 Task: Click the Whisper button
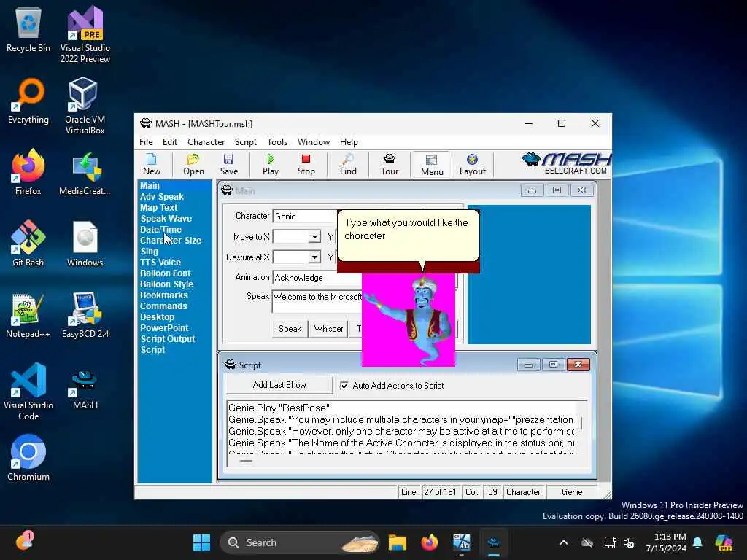tap(329, 329)
